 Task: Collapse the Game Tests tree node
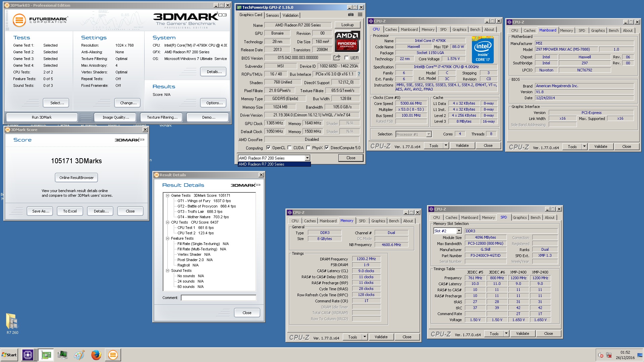(x=167, y=195)
